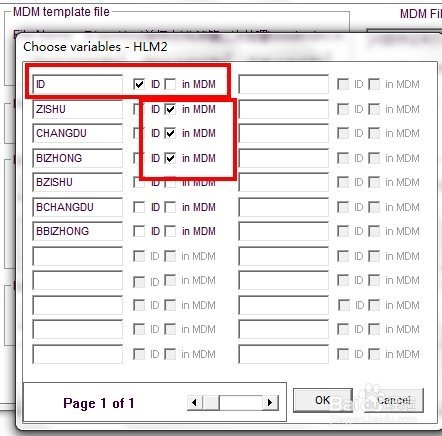Click the ZISHU variable name field
This screenshot has width=442, height=436.
(78, 109)
